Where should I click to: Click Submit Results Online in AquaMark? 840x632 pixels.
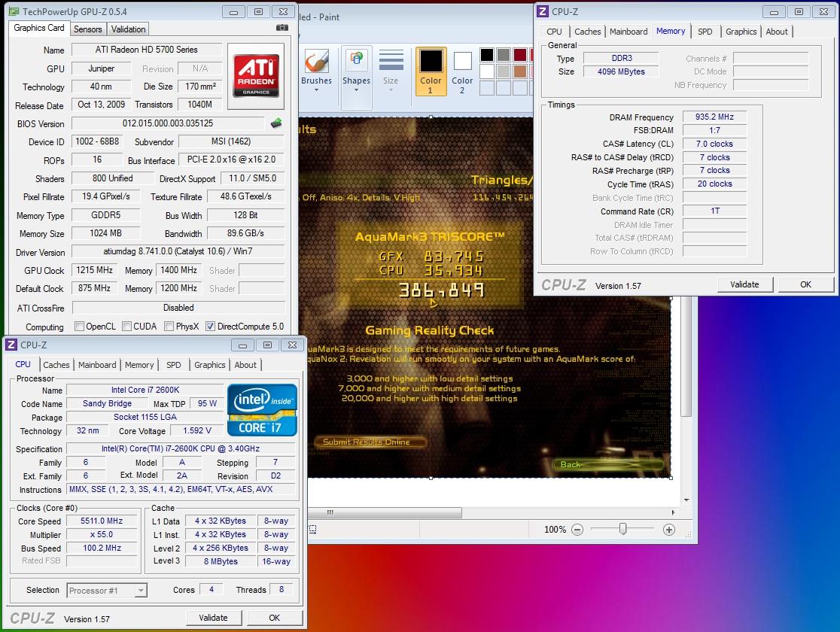[x=370, y=442]
